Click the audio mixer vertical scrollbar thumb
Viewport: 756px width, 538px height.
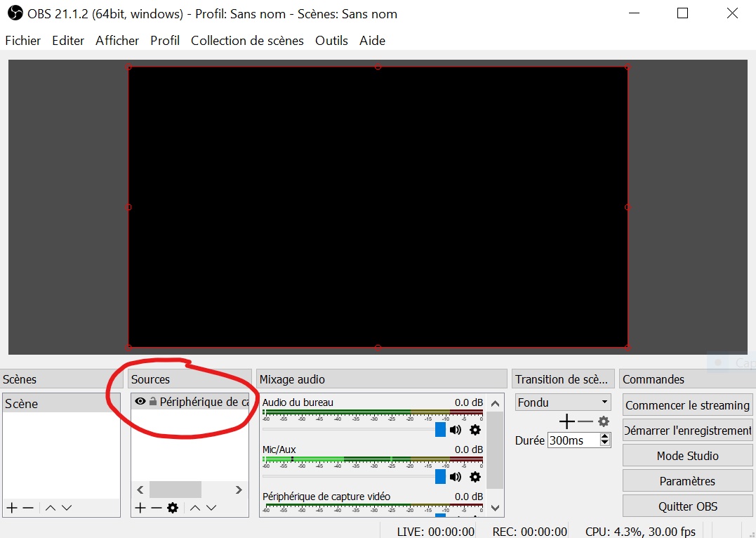pyautogui.click(x=495, y=450)
